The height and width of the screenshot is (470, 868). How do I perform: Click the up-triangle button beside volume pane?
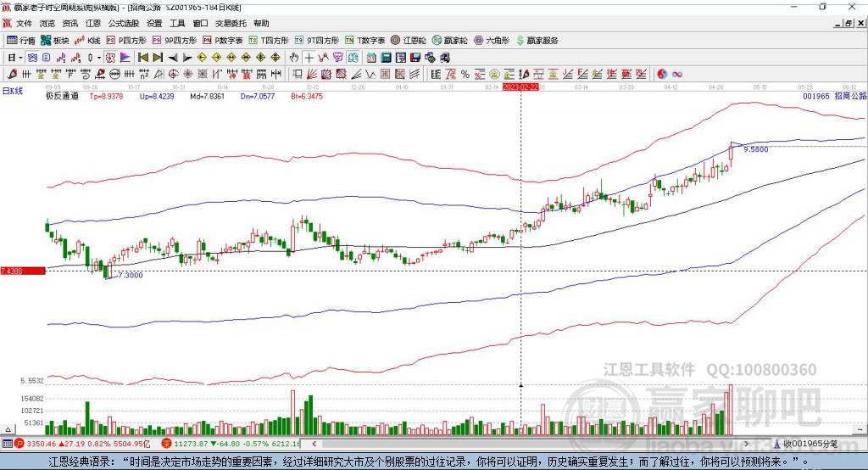[x=8, y=429]
